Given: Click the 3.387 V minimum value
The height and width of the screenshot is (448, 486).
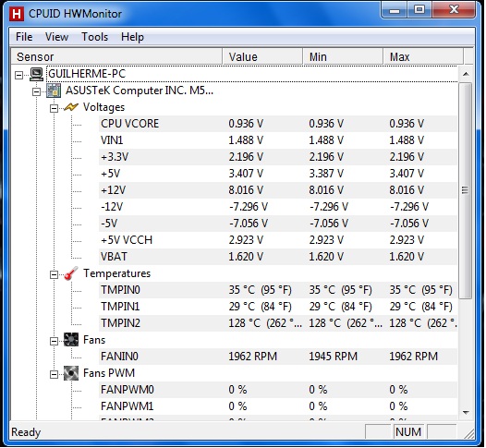Looking at the screenshot, I should click(326, 174).
